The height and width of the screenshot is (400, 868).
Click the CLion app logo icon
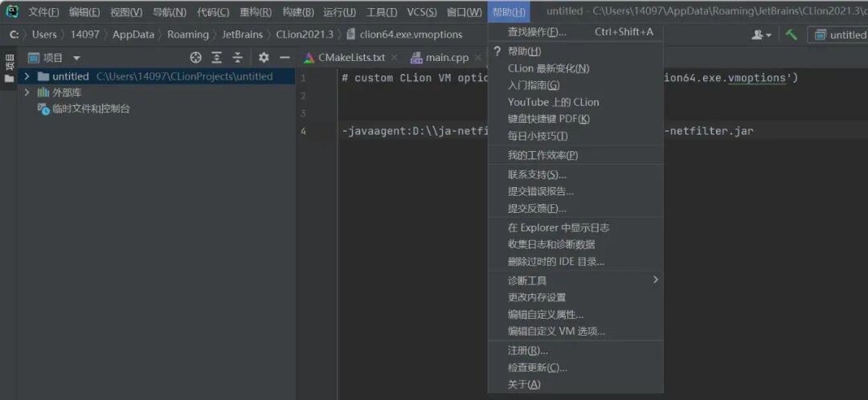click(11, 11)
